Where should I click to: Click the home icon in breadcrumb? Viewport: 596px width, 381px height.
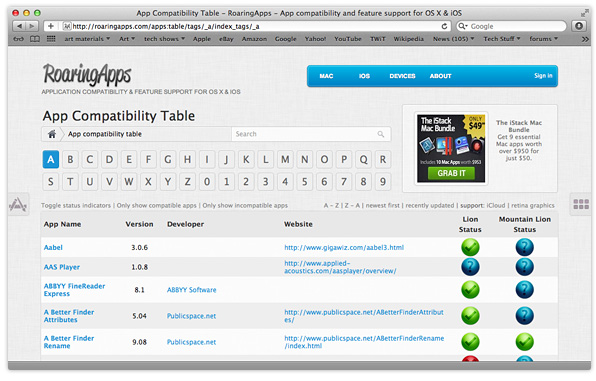(52, 134)
